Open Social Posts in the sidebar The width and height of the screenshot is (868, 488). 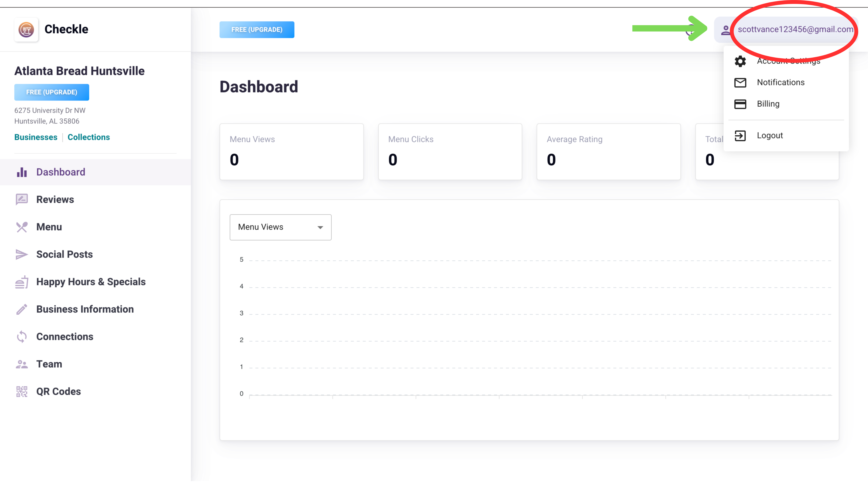point(95,254)
